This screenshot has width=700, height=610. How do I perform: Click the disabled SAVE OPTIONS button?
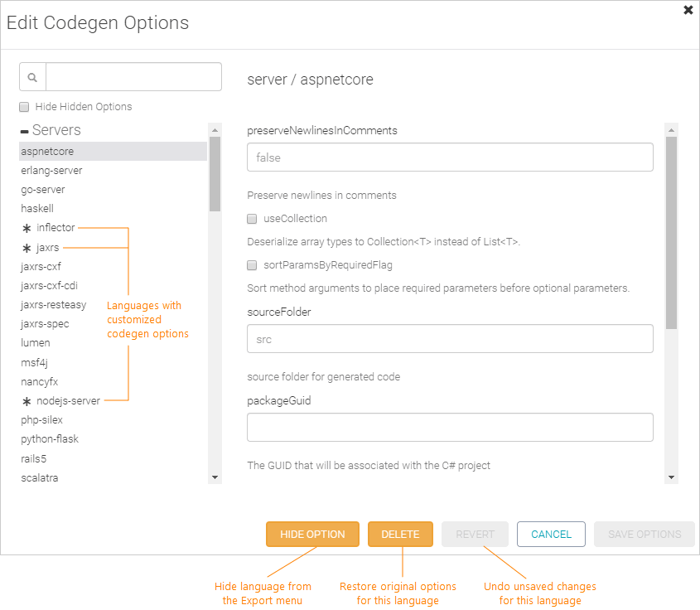644,534
